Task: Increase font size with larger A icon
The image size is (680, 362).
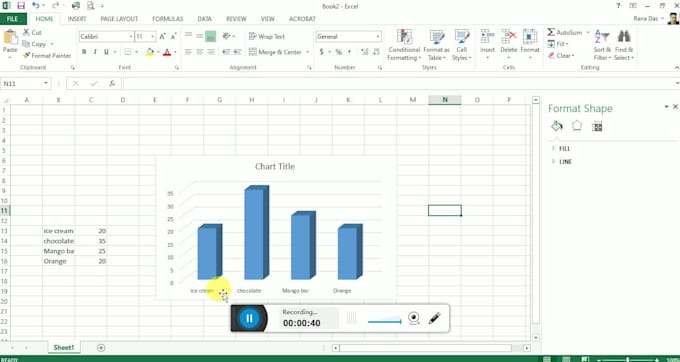Action: tap(162, 37)
